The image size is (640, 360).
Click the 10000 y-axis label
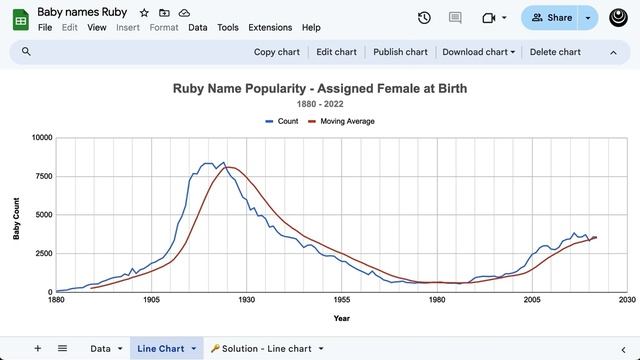point(42,138)
